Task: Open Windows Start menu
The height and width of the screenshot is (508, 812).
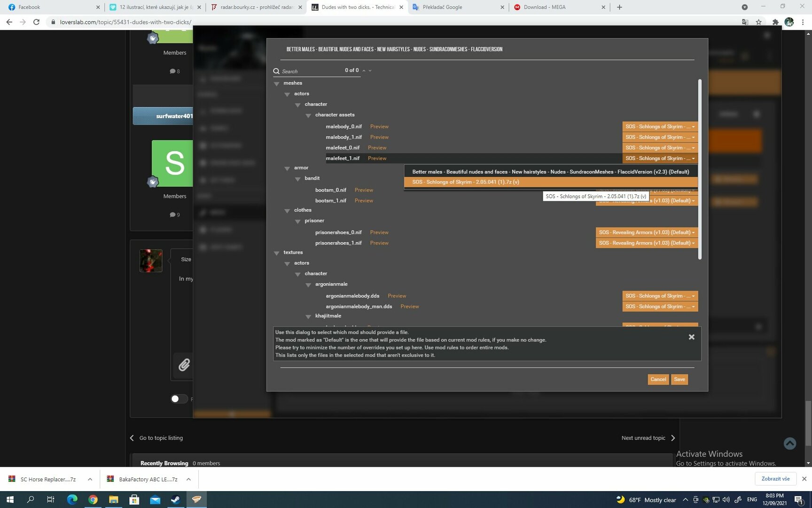Action: coord(10,500)
